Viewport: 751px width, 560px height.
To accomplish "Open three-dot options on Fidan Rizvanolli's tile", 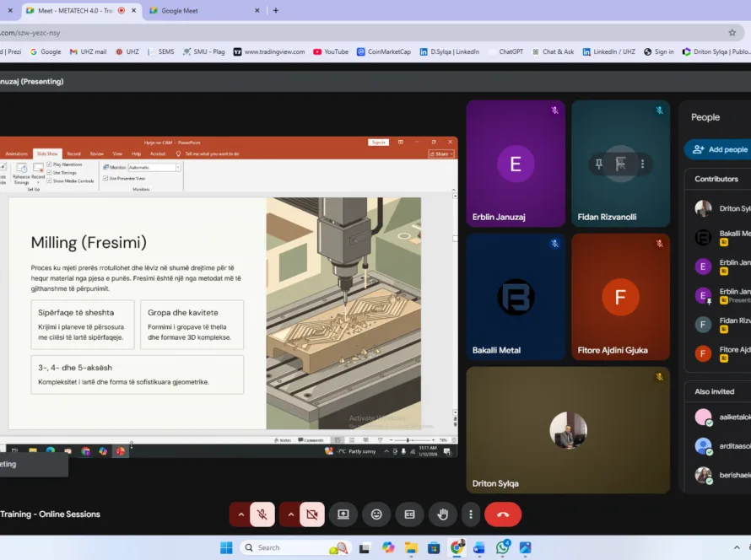I will [643, 164].
